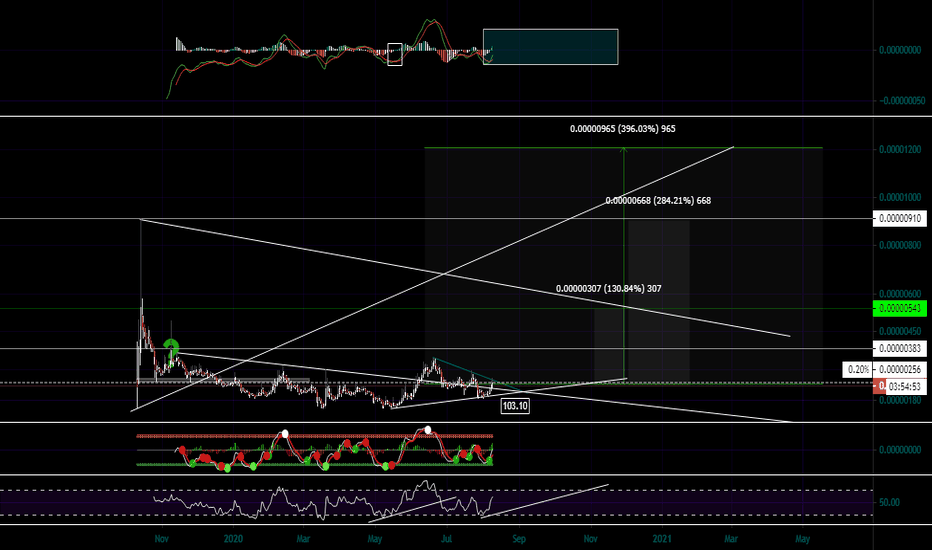Viewport: 932px width, 550px height.
Task: Click the Jul time axis label
Action: coord(446,539)
